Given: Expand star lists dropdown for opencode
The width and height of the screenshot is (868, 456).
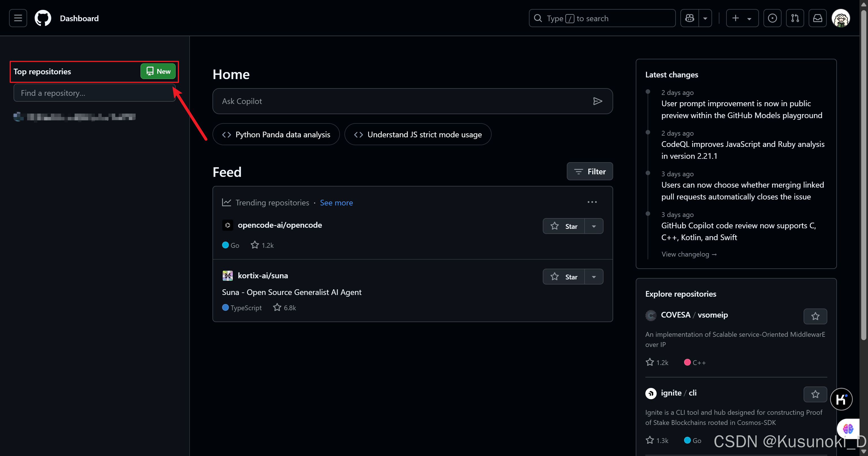Looking at the screenshot, I should [594, 226].
